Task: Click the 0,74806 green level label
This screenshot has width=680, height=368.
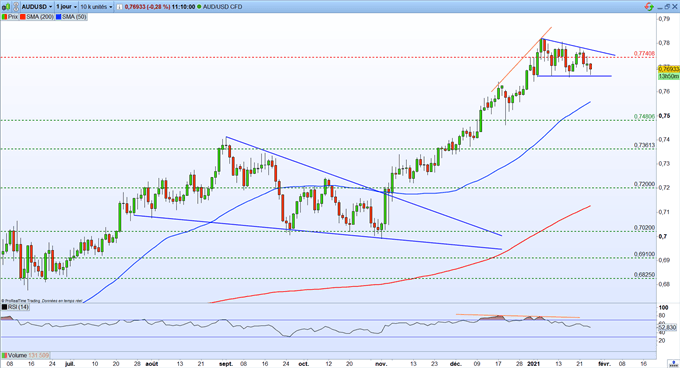Action: 644,117
